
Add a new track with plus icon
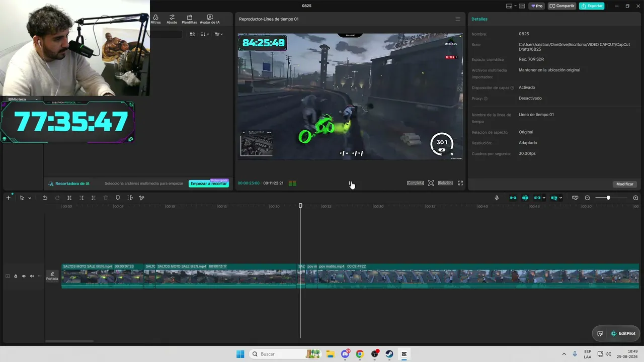click(8, 198)
